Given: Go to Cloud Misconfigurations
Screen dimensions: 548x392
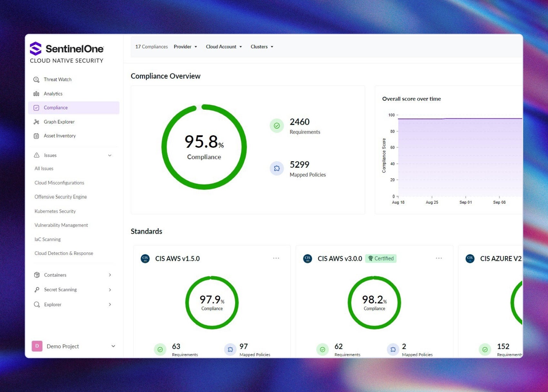Looking at the screenshot, I should tap(59, 183).
